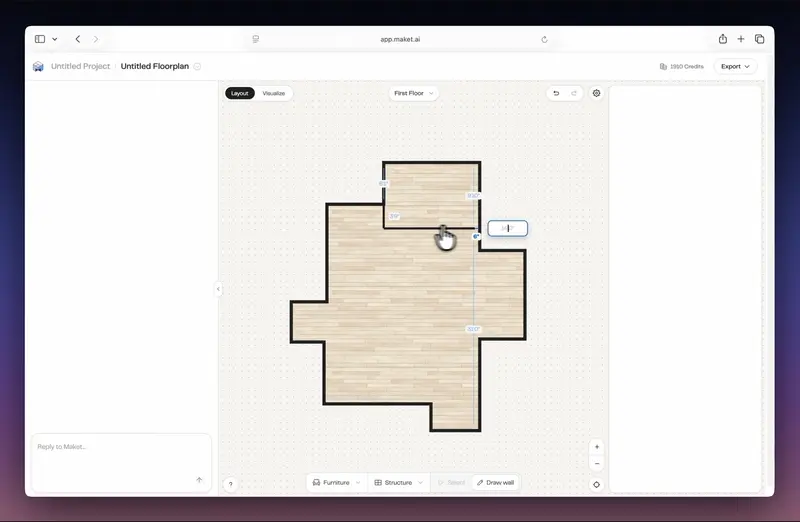Show the tab overview icon
This screenshot has height=522, width=800.
(x=759, y=39)
